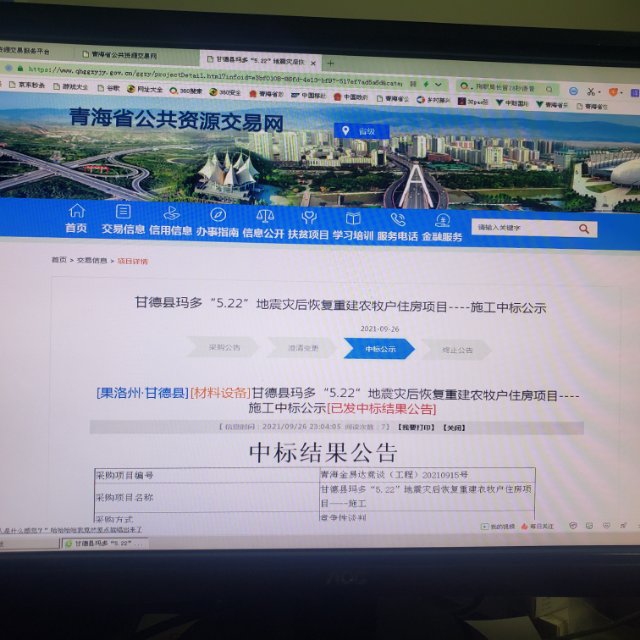Select the 采购公告 stage step
640x640 pixels.
pos(223,347)
